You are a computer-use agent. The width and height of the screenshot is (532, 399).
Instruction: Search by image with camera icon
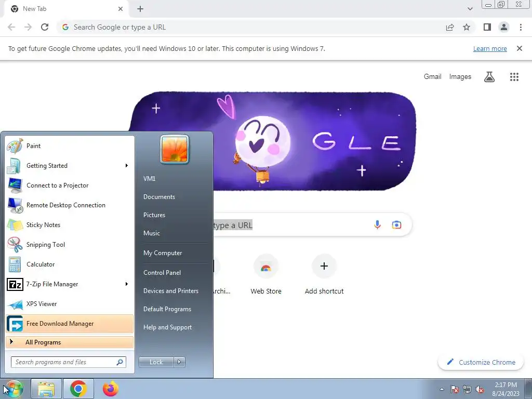(x=396, y=224)
